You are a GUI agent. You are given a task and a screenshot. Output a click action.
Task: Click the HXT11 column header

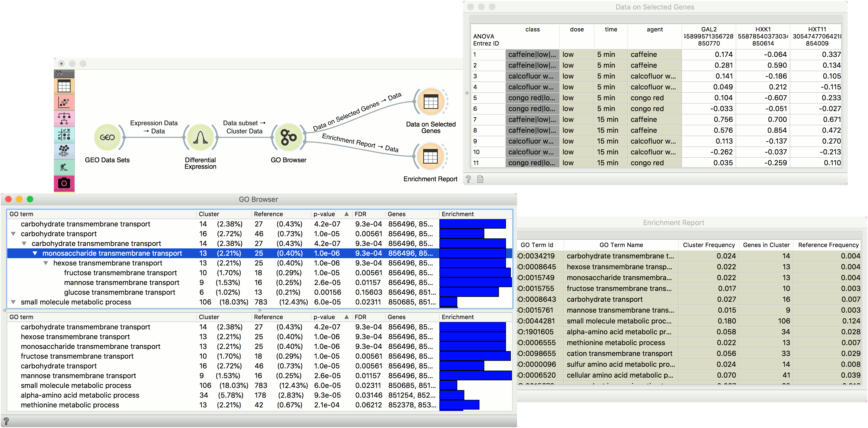point(816,36)
